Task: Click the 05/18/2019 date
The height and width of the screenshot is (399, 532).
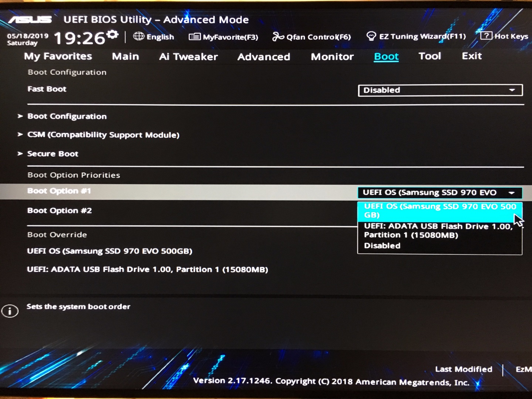Action: point(28,36)
